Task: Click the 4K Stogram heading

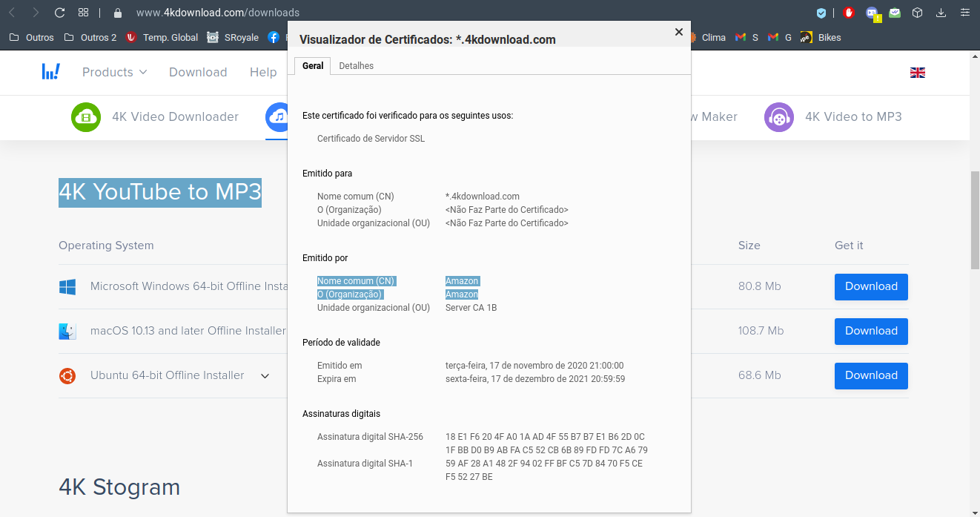Action: click(x=119, y=487)
